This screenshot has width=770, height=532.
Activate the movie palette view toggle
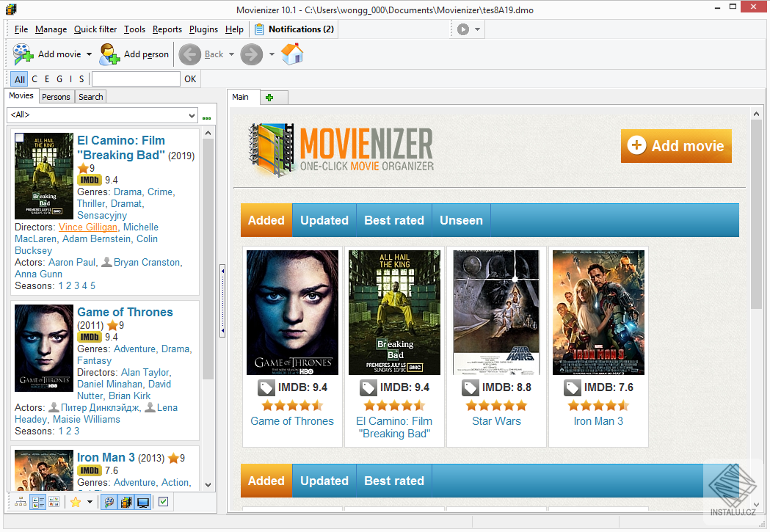click(x=110, y=502)
